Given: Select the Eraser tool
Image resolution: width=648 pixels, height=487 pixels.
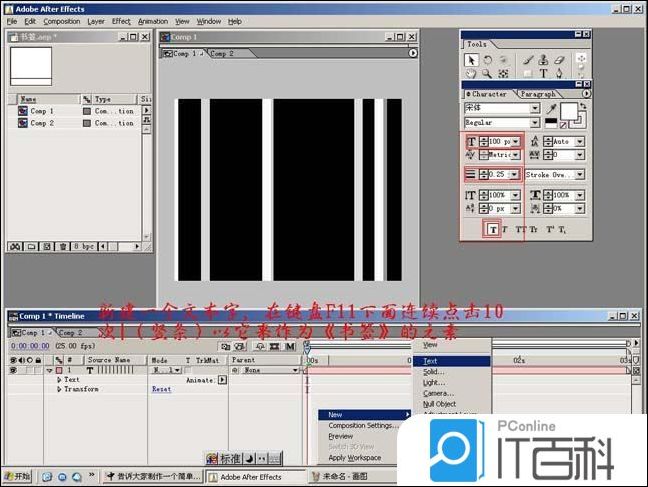Looking at the screenshot, I should (559, 60).
